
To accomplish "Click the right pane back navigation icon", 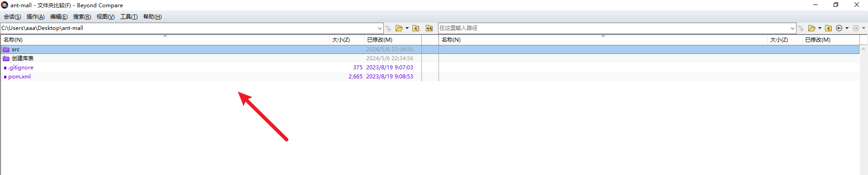I will [839, 28].
